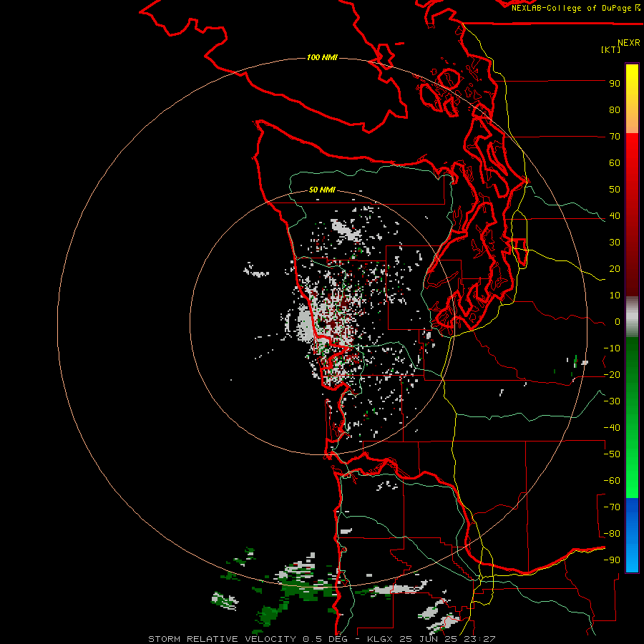Click the bright red segment of velocity scale
This screenshot has width=644, height=644.
(632, 165)
